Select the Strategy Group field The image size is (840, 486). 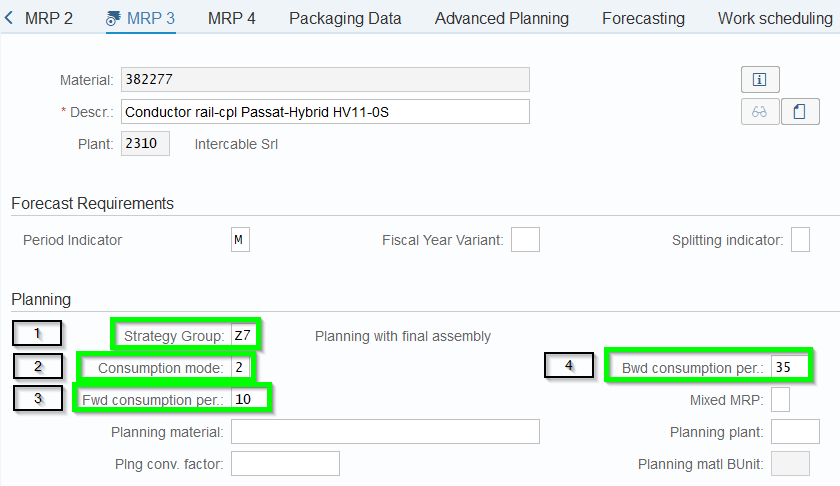[x=242, y=336]
